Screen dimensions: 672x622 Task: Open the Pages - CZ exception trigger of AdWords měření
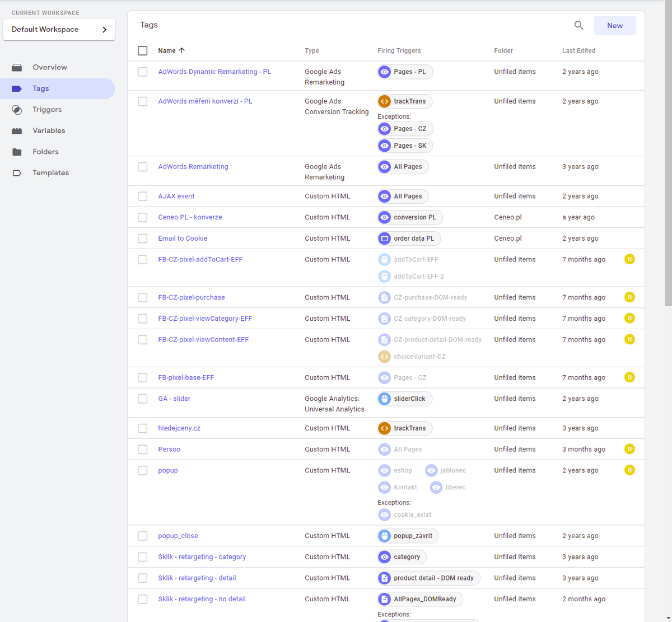[x=405, y=129]
